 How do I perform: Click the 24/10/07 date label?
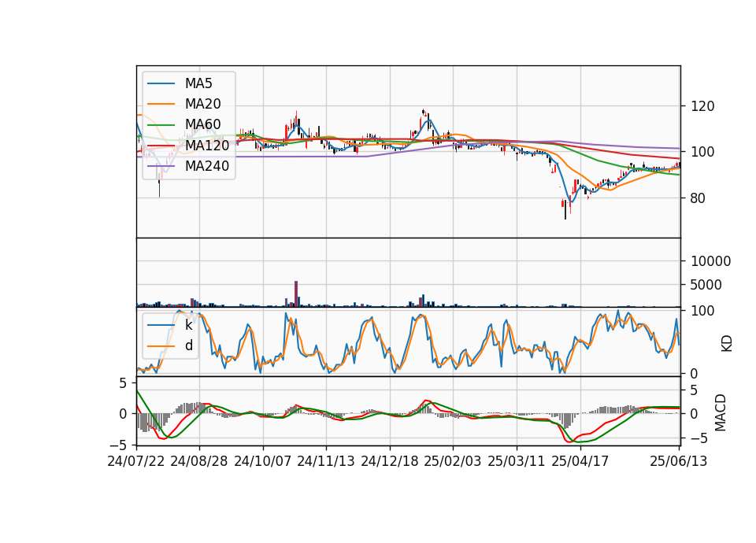pos(263,461)
